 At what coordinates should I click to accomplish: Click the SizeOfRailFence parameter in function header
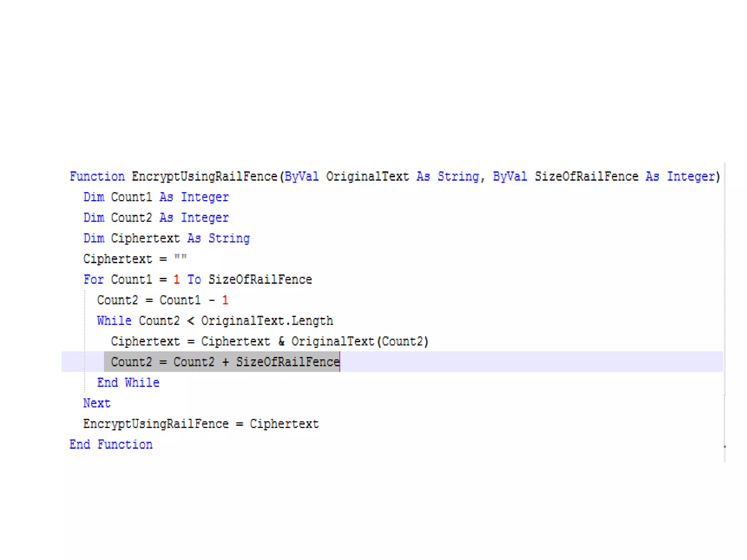tap(586, 176)
